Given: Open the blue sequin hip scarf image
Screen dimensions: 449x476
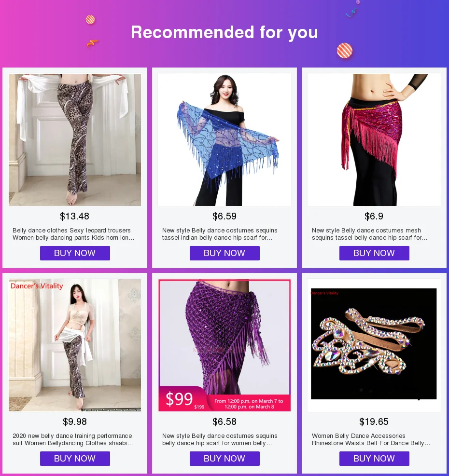Looking at the screenshot, I should (224, 140).
